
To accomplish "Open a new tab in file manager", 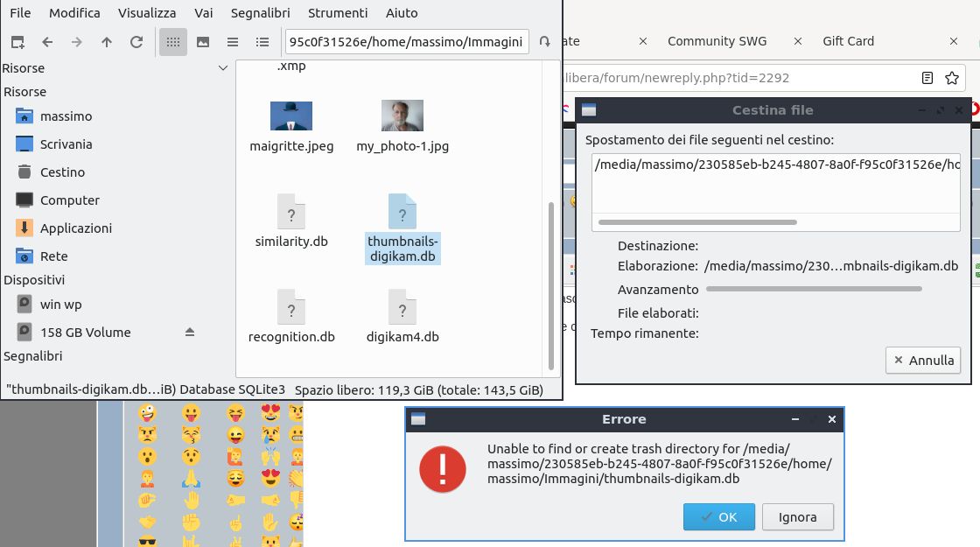I will [x=17, y=42].
